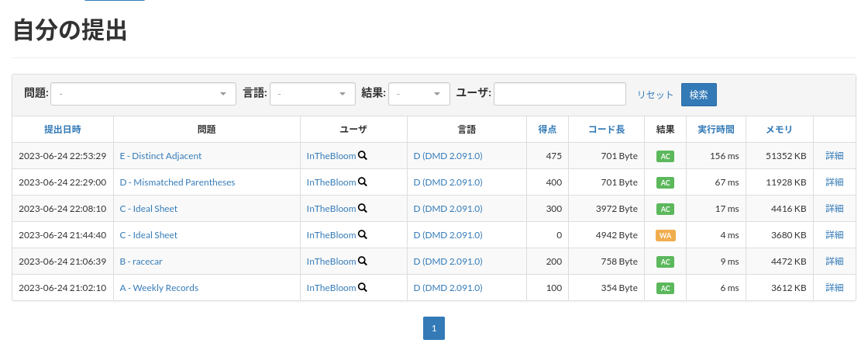Screen dimensions: 868x350
Task: Open 詳細 details for Weekly Records submission
Action: coord(834,288)
